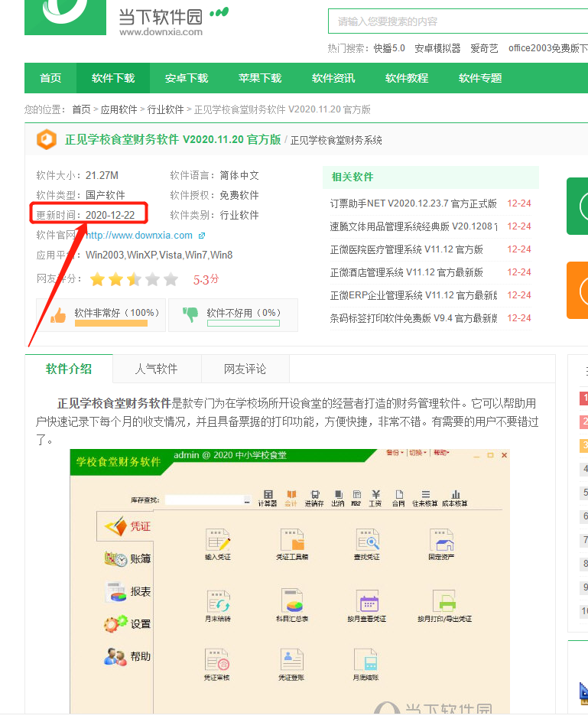This screenshot has width=588, height=719.
Task: Open 正微酒店管理系统 V11.12 link
Action: pos(407,272)
